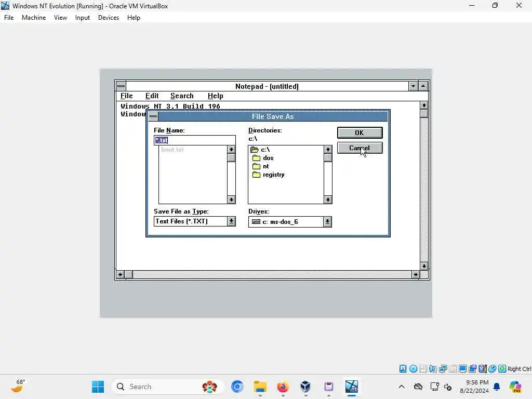Click Directories list scroll up arrow
Screen dimensions: 532x399
[x=328, y=150]
